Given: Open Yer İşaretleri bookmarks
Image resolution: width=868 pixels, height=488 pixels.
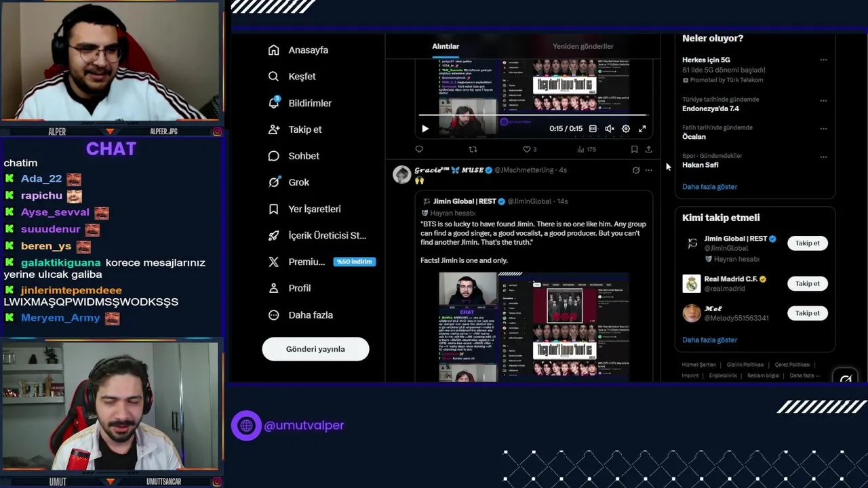Looking at the screenshot, I should tap(304, 209).
